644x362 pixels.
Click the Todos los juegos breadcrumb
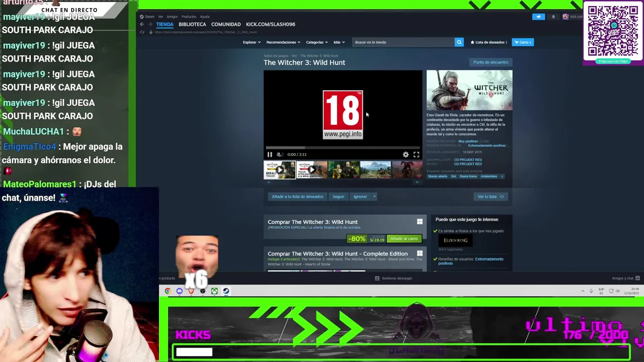(276, 56)
